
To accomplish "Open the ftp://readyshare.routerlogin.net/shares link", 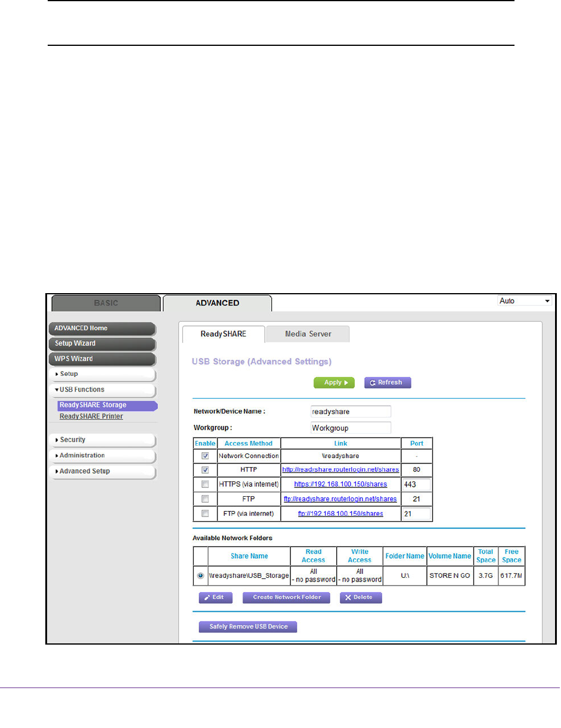I will tap(340, 499).
